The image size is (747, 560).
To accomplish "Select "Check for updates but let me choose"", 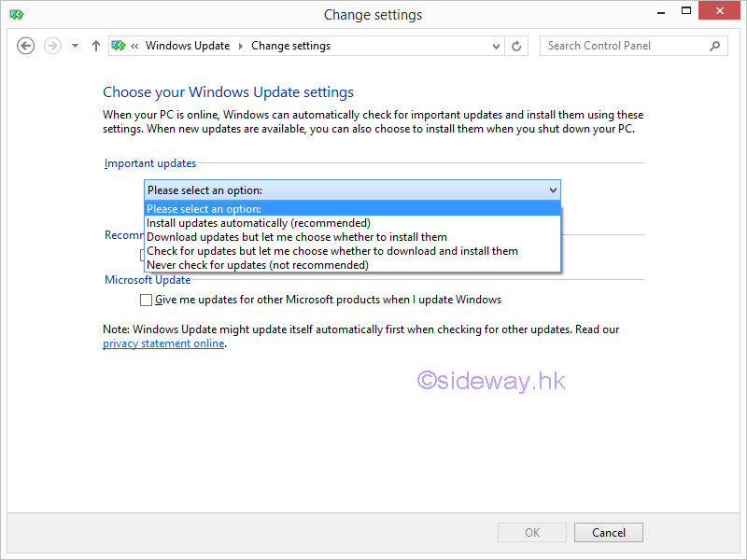I will coord(332,251).
